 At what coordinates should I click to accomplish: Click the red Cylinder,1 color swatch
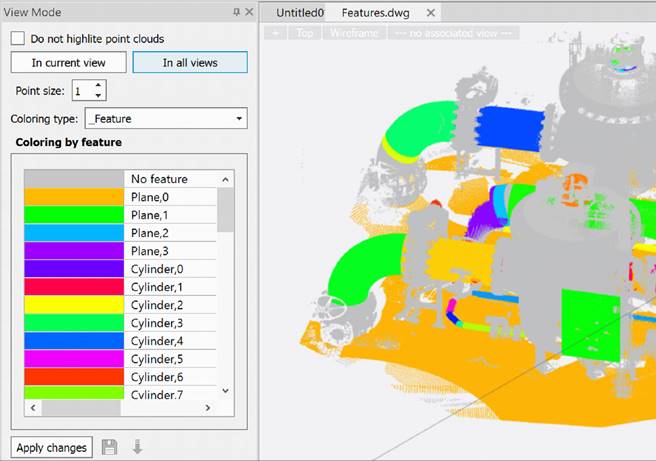(x=74, y=287)
